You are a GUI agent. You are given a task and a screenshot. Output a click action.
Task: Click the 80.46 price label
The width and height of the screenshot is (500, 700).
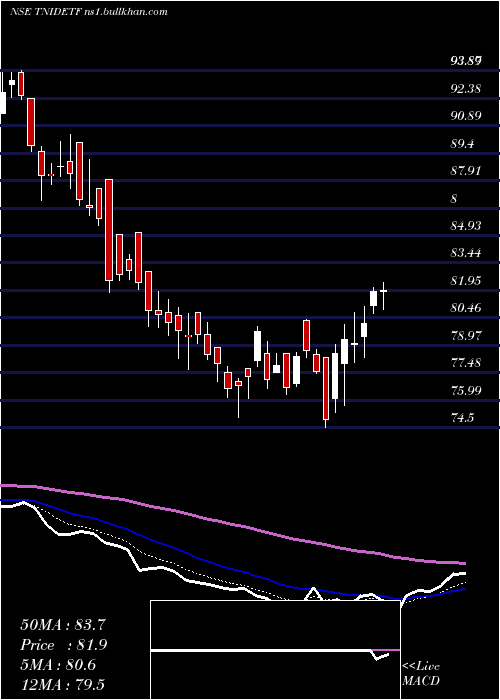[x=466, y=308]
